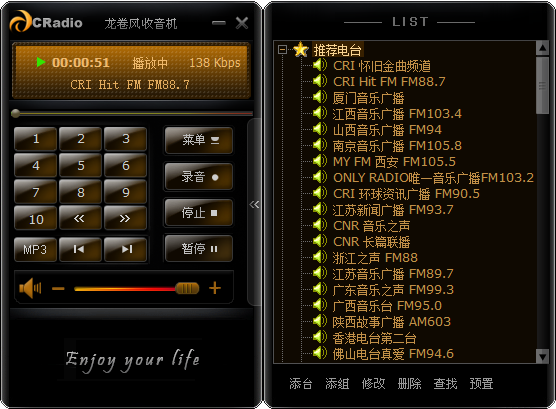556x409 pixels.
Task: Toggle the MP3 mode button
Action: tap(35, 249)
